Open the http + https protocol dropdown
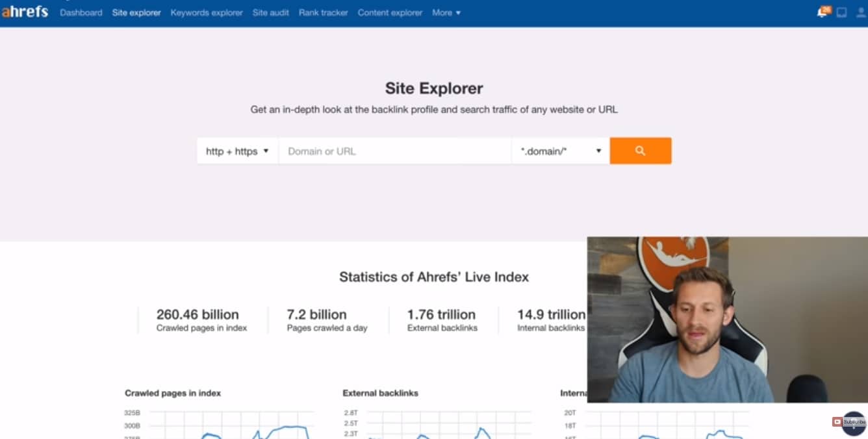 (x=237, y=151)
